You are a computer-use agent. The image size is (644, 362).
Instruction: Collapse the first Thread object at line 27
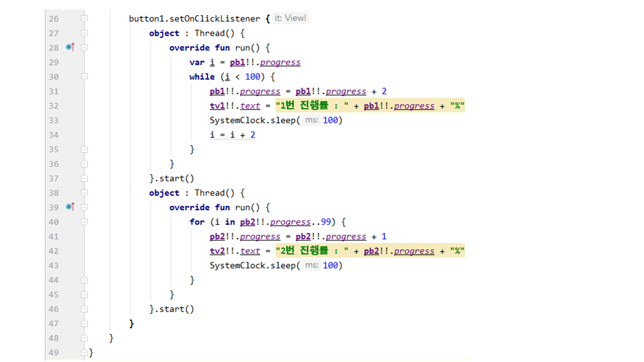(85, 33)
